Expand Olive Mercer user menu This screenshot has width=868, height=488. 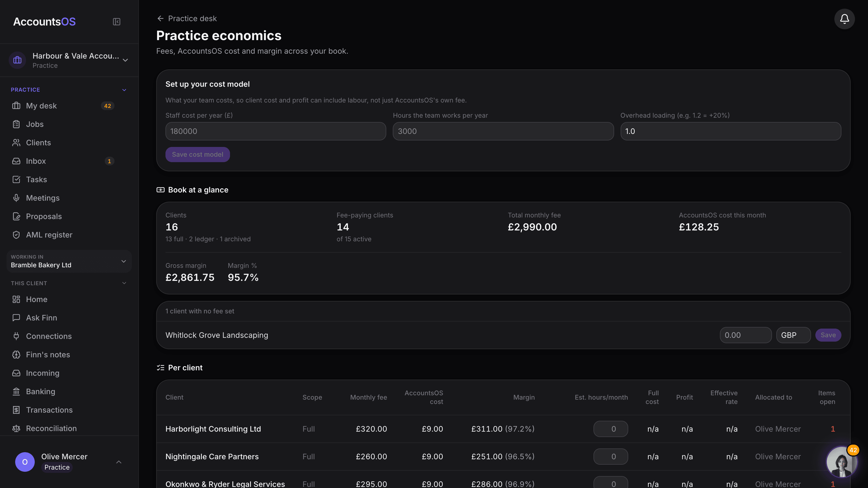coord(119,462)
